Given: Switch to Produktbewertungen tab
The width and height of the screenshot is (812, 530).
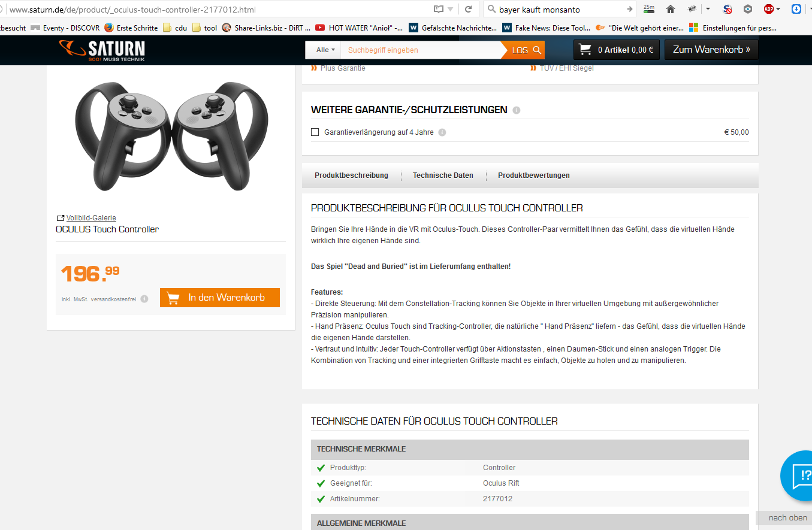Looking at the screenshot, I should pyautogui.click(x=534, y=175).
